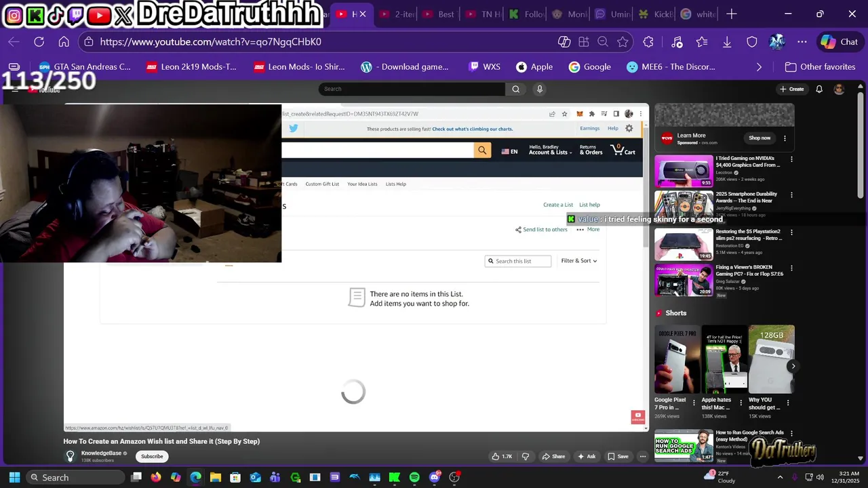Open Windows Start menu
Image resolution: width=868 pixels, height=488 pixels.
pos(14,477)
